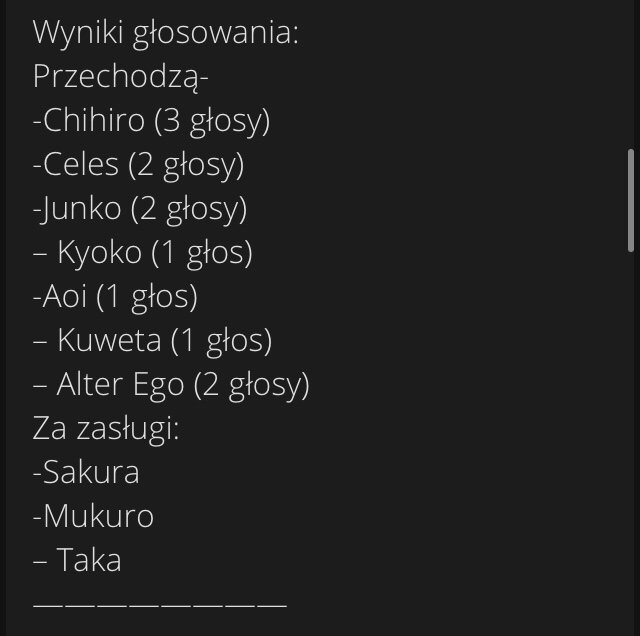Click the "(2 głosy)" count beside Alter Ego
640x636 pixels.
[252, 385]
